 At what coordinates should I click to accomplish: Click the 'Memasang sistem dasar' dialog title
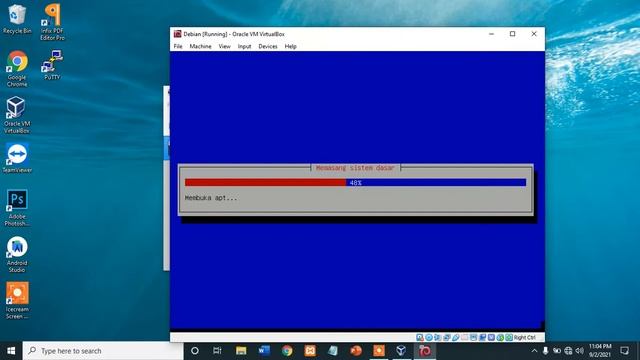(x=355, y=168)
